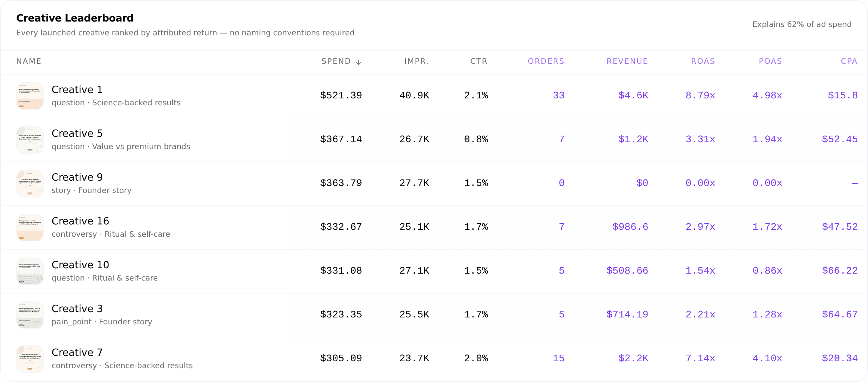Click the 15 orders value
The image size is (868, 382).
559,358
